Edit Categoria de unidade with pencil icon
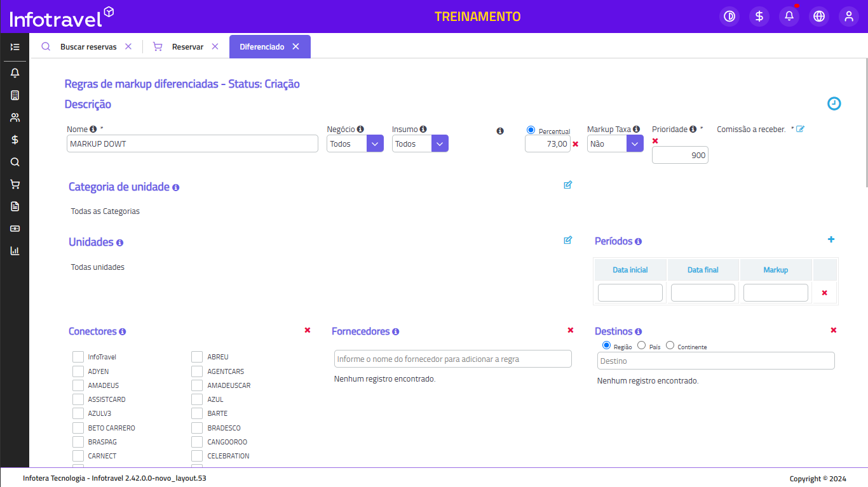Image resolution: width=868 pixels, height=487 pixels. pos(567,185)
